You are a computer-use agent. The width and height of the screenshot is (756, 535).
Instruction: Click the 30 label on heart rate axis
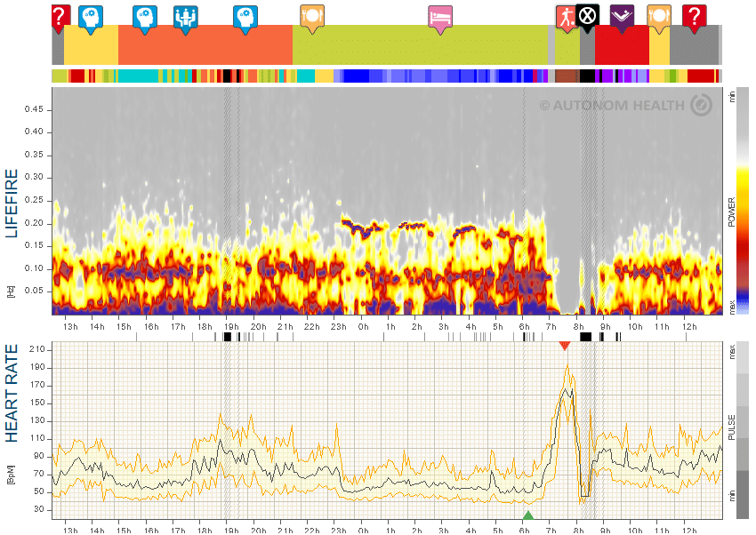(x=39, y=509)
